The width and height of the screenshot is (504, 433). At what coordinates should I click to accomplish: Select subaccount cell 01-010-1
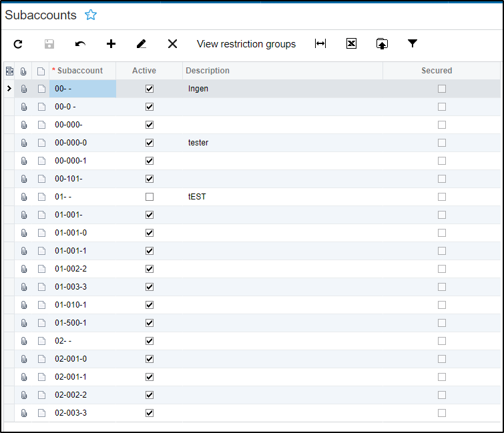(83, 305)
